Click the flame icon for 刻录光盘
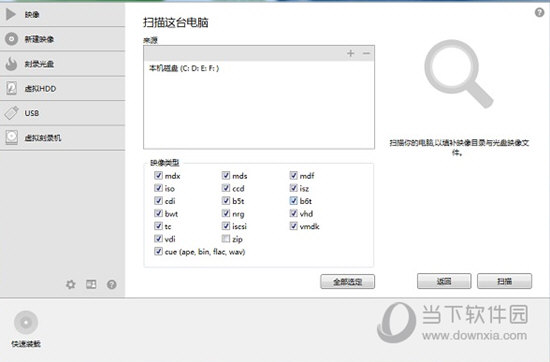The height and width of the screenshot is (362, 550). (x=11, y=64)
